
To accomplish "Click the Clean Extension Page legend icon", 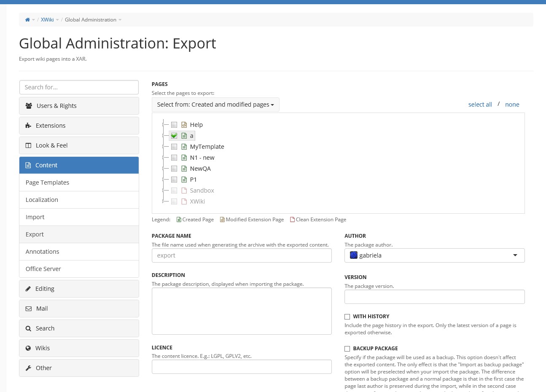I will click(x=292, y=220).
